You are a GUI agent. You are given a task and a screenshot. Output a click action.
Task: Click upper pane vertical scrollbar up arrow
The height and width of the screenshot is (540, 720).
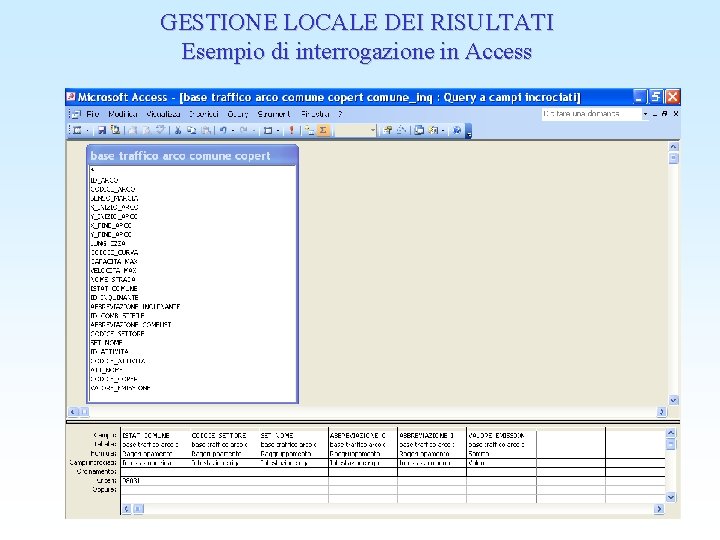673,147
